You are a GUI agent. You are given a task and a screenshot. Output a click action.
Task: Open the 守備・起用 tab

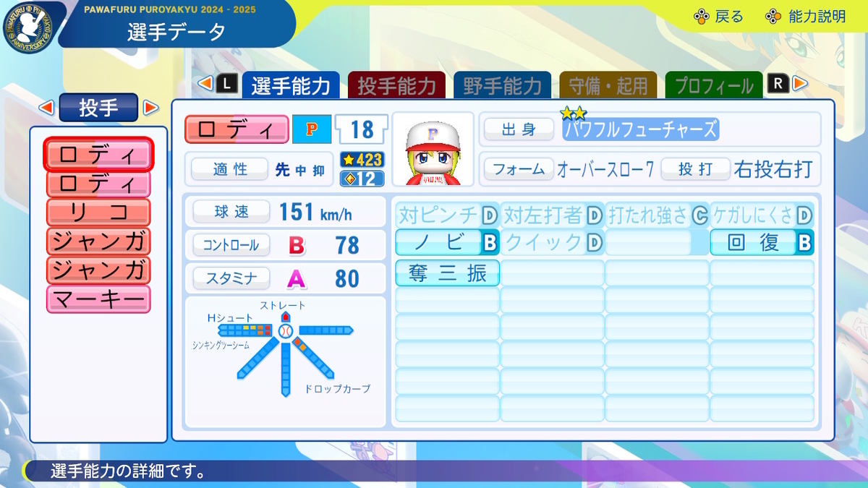608,85
